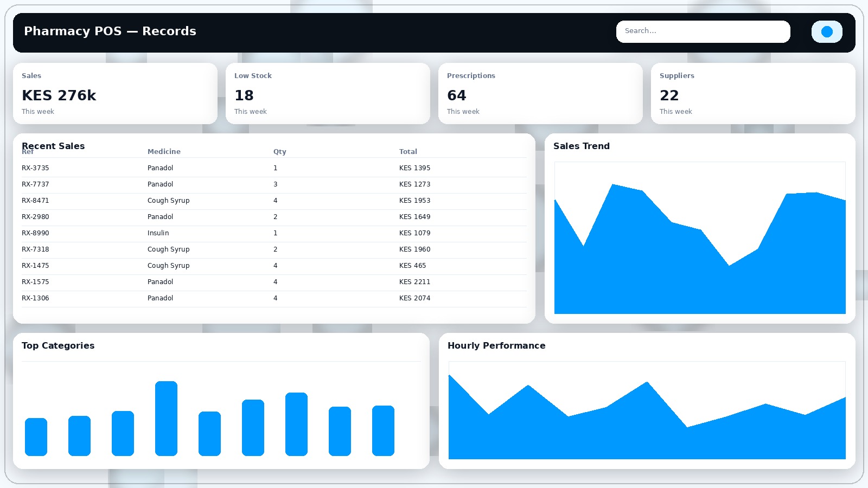This screenshot has width=868, height=488.
Task: Select the Recent Sales panel heading
Action: 53,145
